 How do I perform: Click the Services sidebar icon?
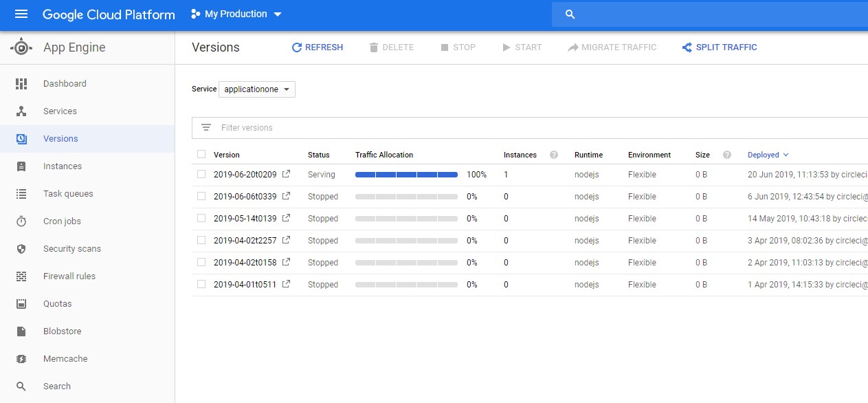click(21, 111)
